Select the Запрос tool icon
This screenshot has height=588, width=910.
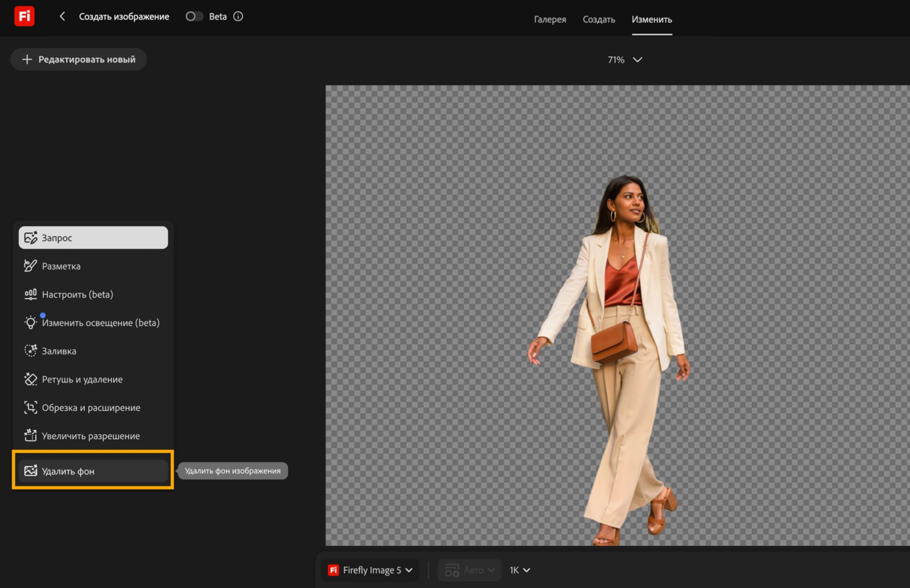click(31, 237)
